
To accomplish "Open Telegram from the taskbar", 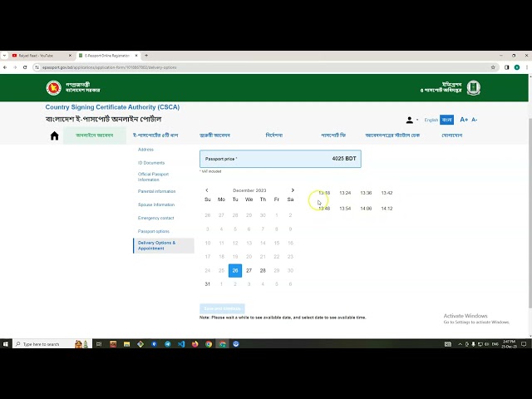I will 168,344.
